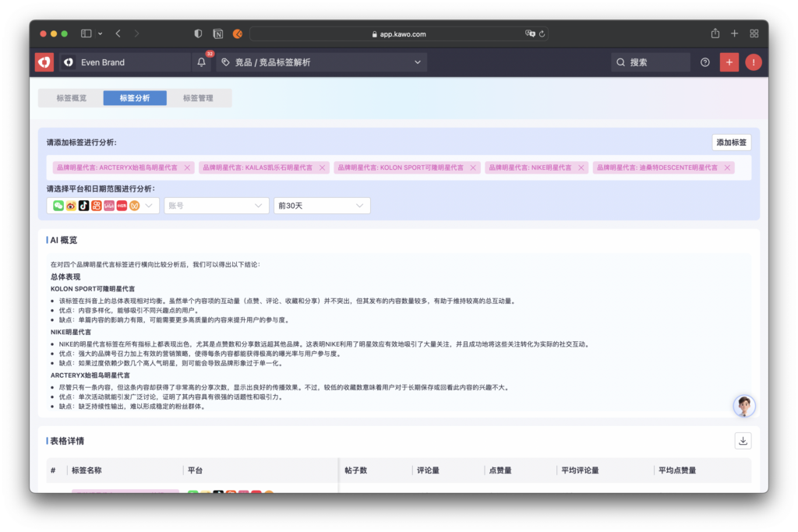Image resolution: width=798 pixels, height=532 pixels.
Task: Click the Safari share icon
Action: pyautogui.click(x=715, y=33)
